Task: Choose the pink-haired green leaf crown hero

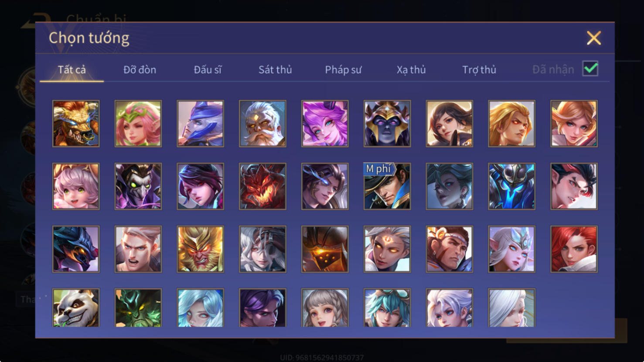Action: [x=138, y=124]
